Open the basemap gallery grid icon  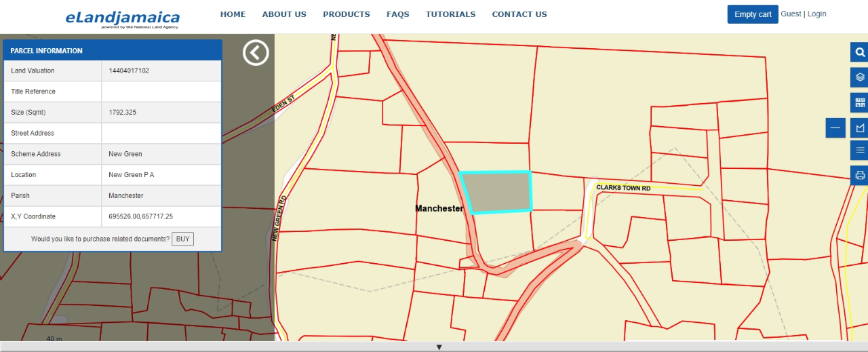coord(859,102)
